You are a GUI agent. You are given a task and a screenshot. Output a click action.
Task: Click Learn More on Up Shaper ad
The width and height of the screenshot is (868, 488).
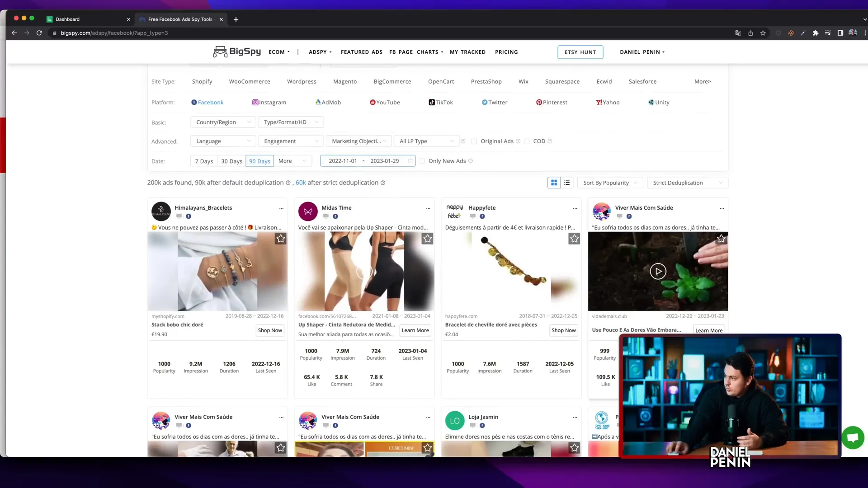point(415,330)
